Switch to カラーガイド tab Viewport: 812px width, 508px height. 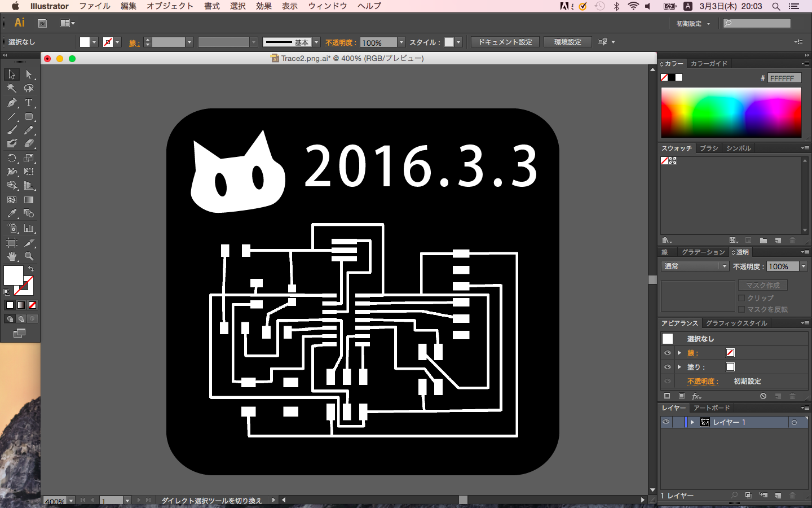pos(709,64)
